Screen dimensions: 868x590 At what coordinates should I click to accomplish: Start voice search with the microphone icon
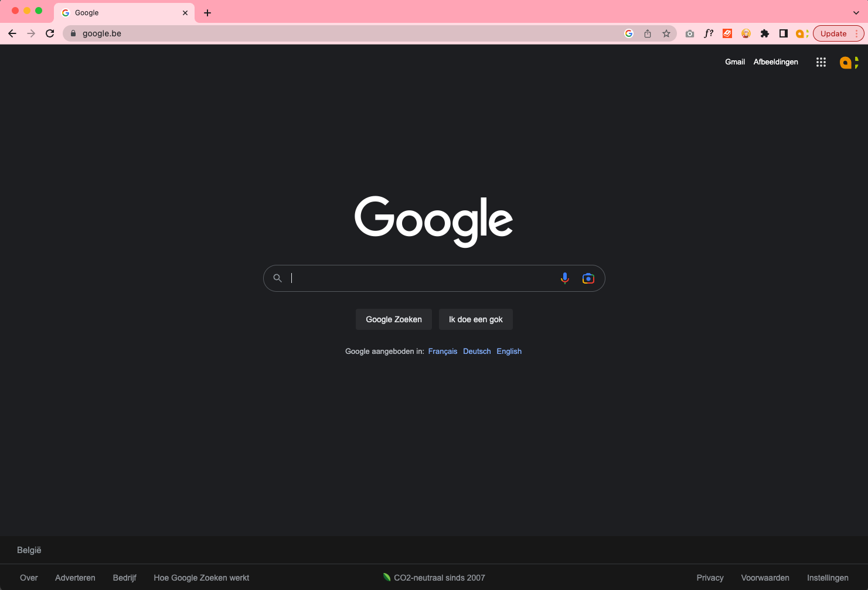564,278
